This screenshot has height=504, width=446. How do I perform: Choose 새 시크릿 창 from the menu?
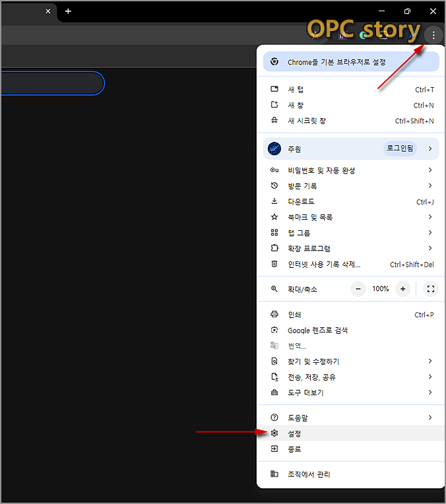pos(351,121)
